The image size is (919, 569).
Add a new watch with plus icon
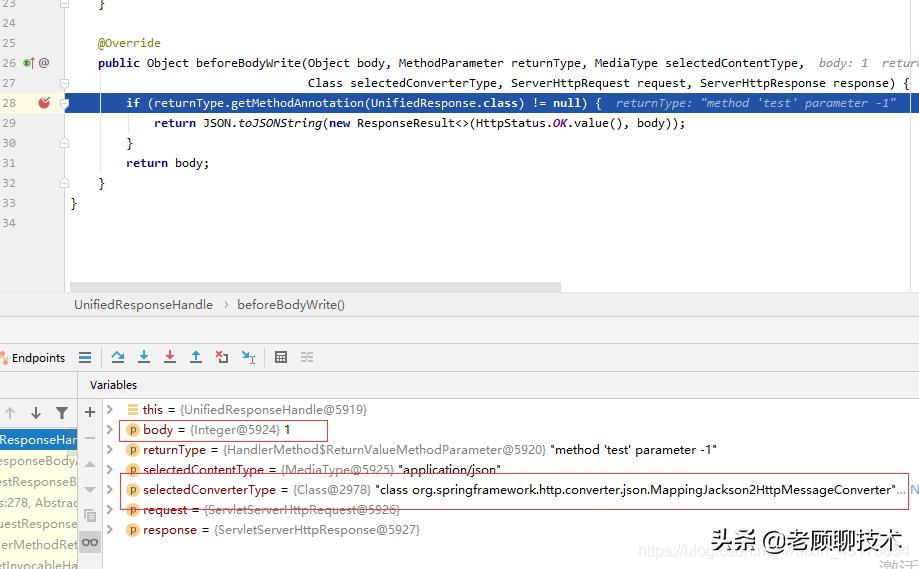coord(90,411)
